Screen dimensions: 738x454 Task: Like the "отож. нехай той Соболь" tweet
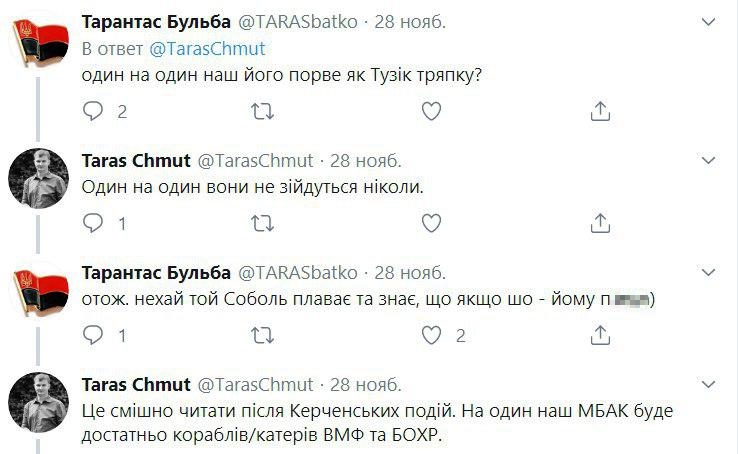431,335
